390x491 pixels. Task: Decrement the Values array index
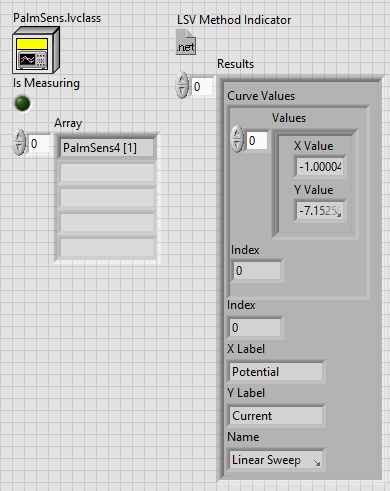(x=237, y=146)
